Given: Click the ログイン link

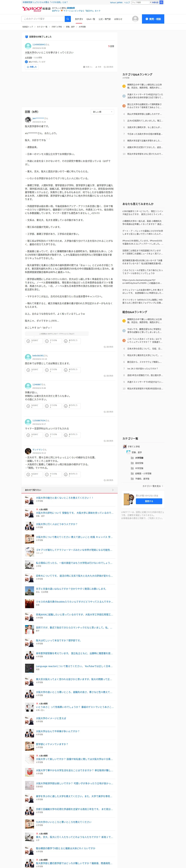Looking at the screenshot, I should coord(56,11).
